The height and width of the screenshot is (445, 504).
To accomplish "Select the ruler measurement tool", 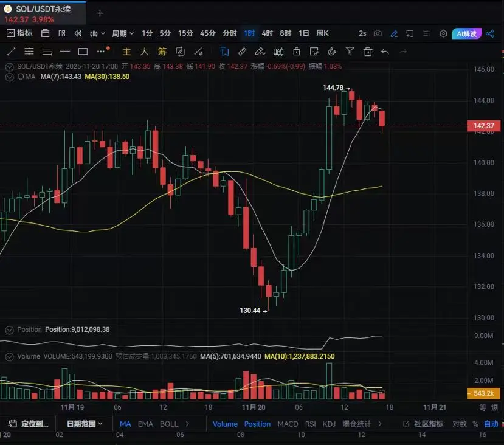I will click(x=242, y=52).
